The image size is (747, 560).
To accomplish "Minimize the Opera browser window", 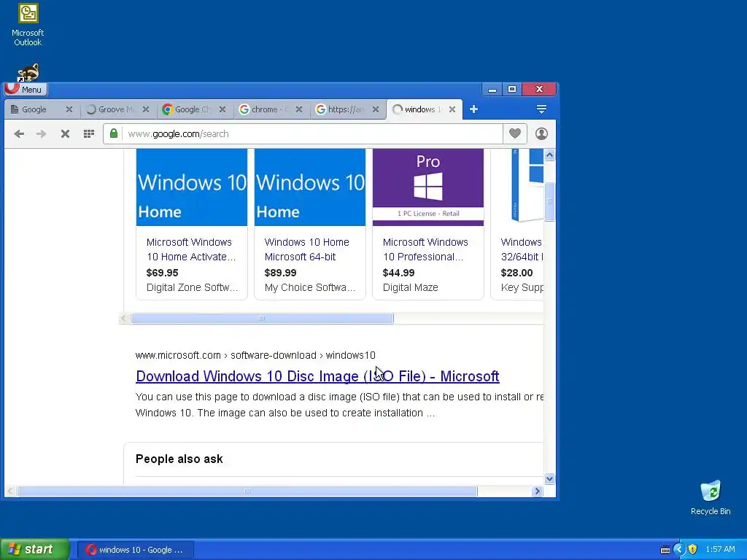I will coord(492,89).
